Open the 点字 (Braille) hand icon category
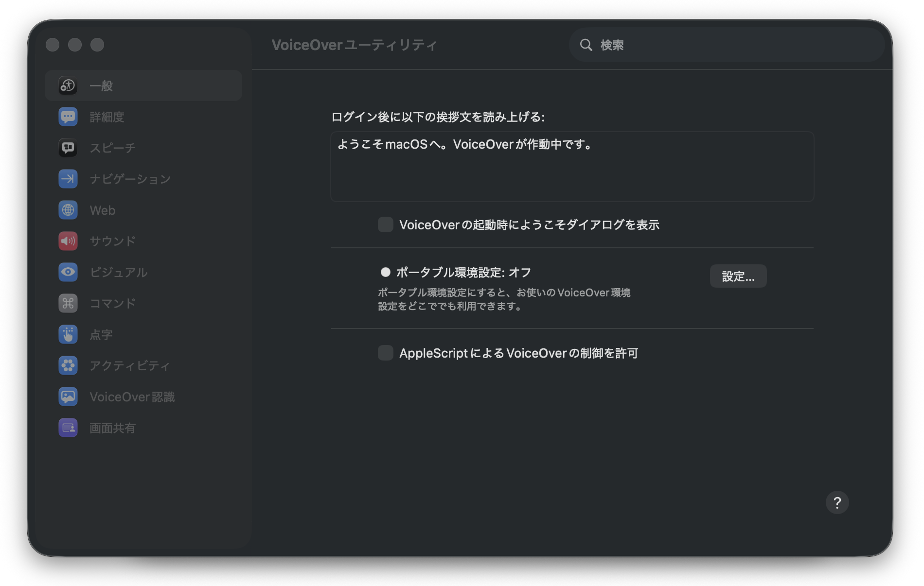This screenshot has height=586, width=924. (68, 334)
